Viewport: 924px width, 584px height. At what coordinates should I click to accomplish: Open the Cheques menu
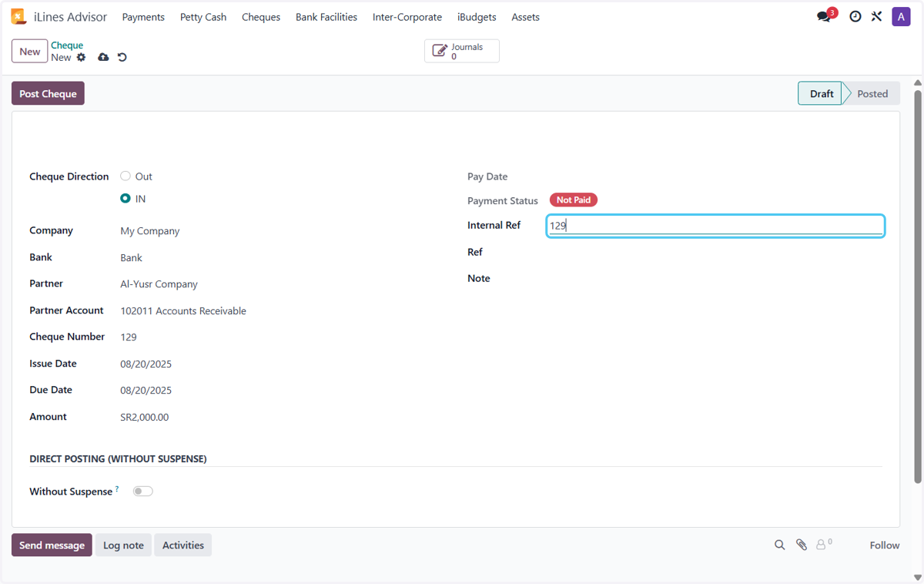(261, 17)
